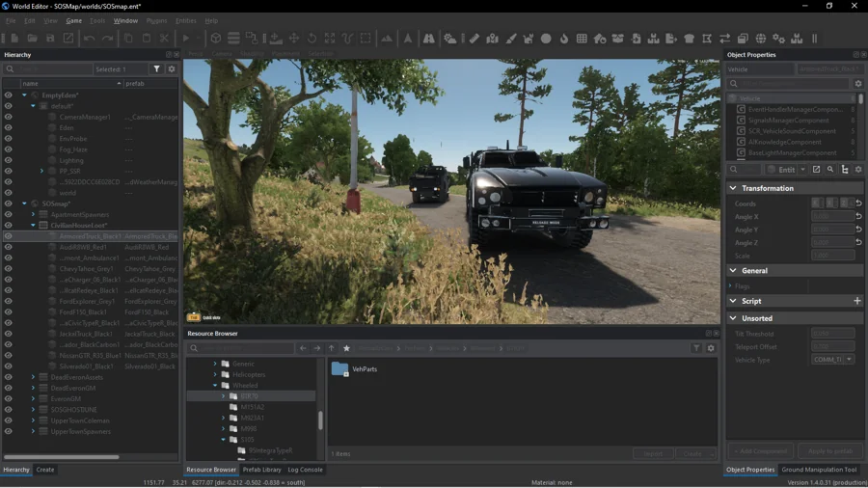Click the double gears toolbar icon

point(779,39)
